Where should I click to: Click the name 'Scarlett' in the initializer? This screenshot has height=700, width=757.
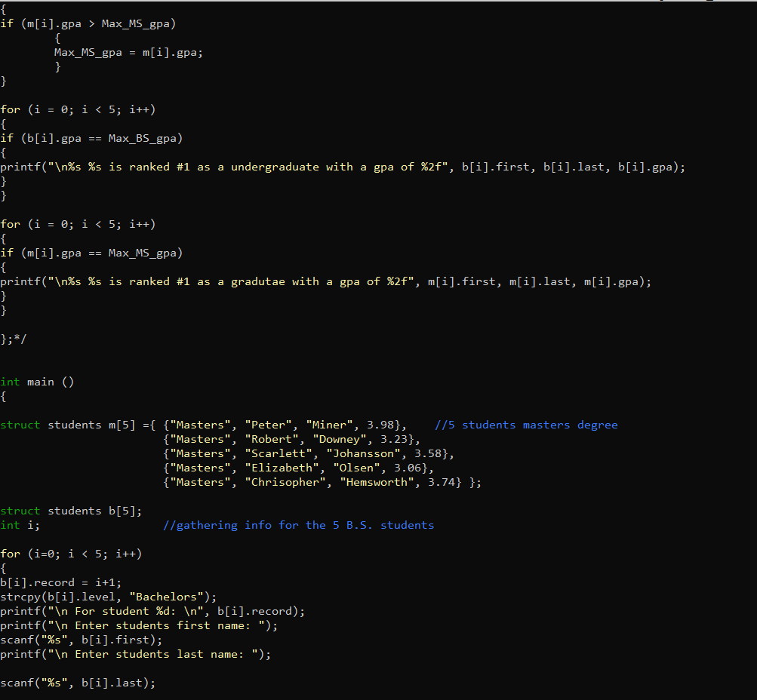pos(279,453)
